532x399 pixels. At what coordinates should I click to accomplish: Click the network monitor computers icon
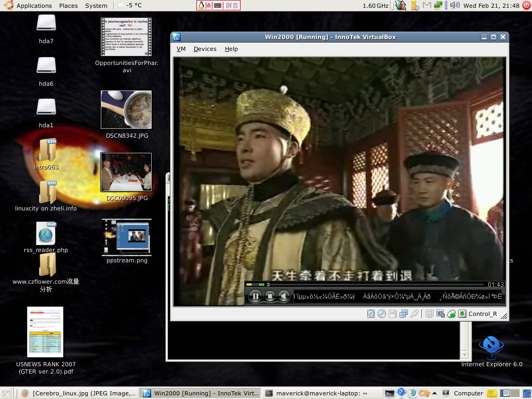click(438, 5)
